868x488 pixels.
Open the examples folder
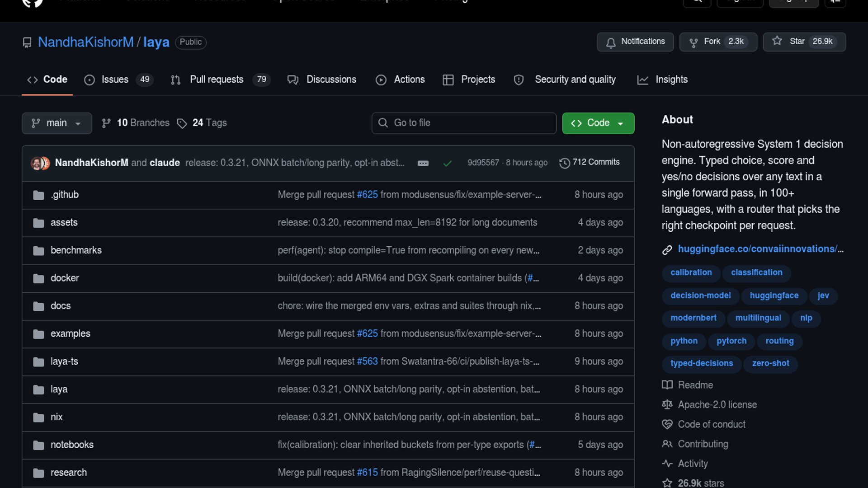(x=71, y=334)
